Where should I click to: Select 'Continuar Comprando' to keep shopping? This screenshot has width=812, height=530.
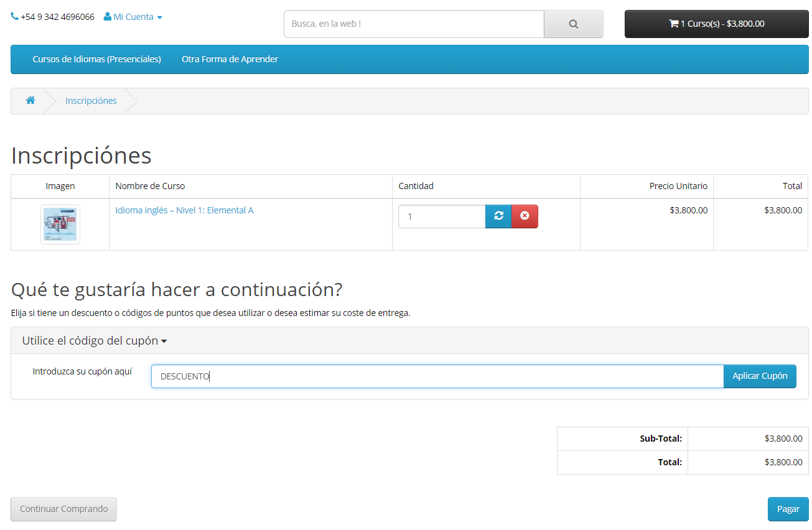[x=63, y=509]
